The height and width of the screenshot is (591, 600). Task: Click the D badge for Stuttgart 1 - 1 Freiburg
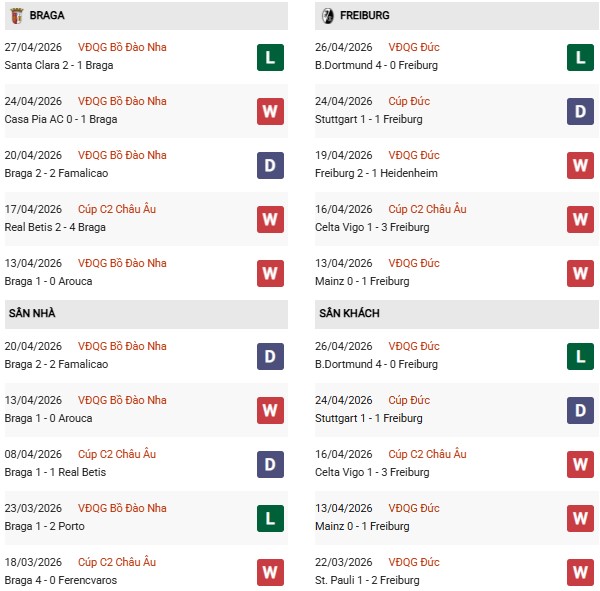point(580,111)
